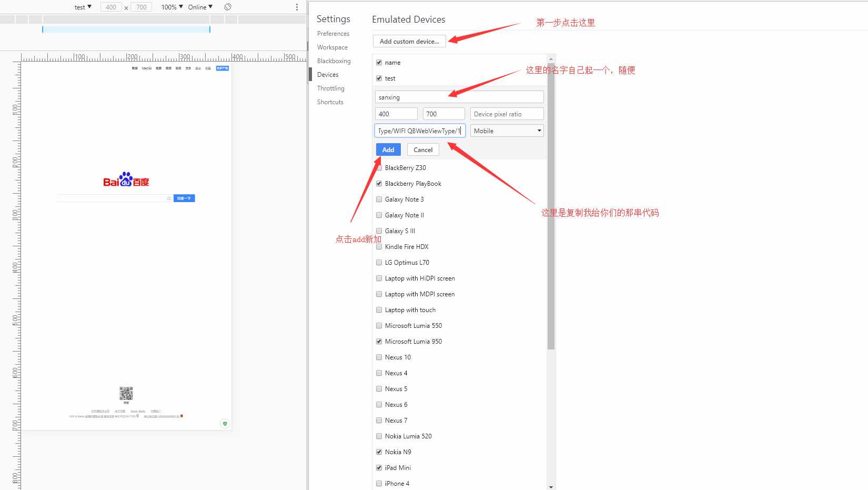The height and width of the screenshot is (490, 868).
Task: Click the Baidu search button
Action: (x=184, y=198)
